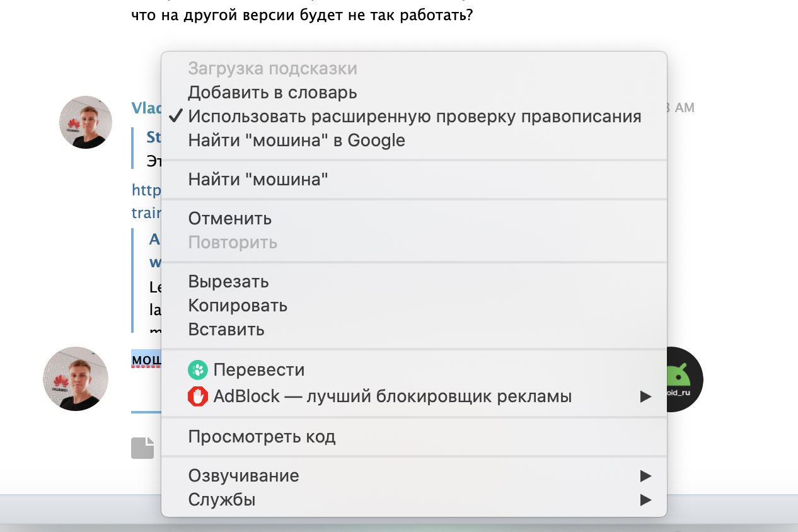
Task: Click "Отменить" in the context menu
Action: point(229,219)
